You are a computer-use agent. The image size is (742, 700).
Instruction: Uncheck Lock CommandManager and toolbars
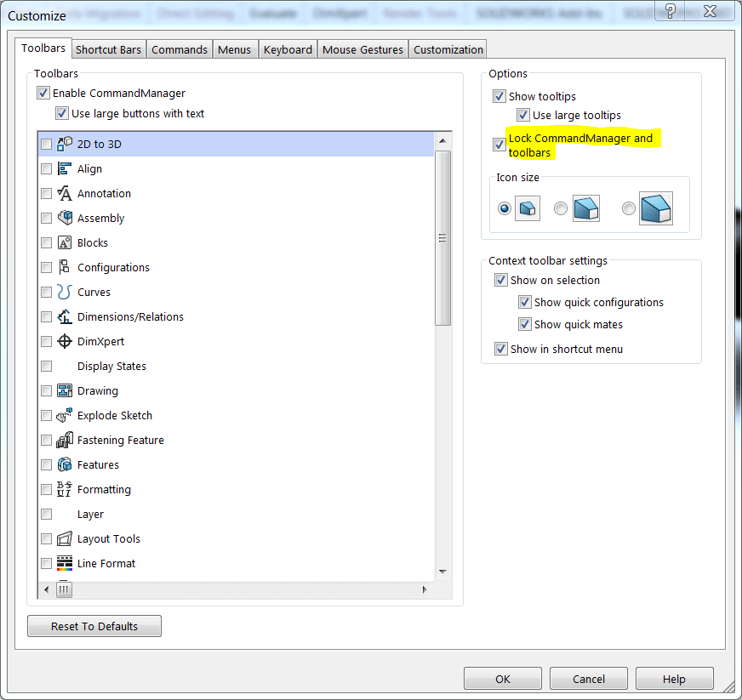point(499,144)
